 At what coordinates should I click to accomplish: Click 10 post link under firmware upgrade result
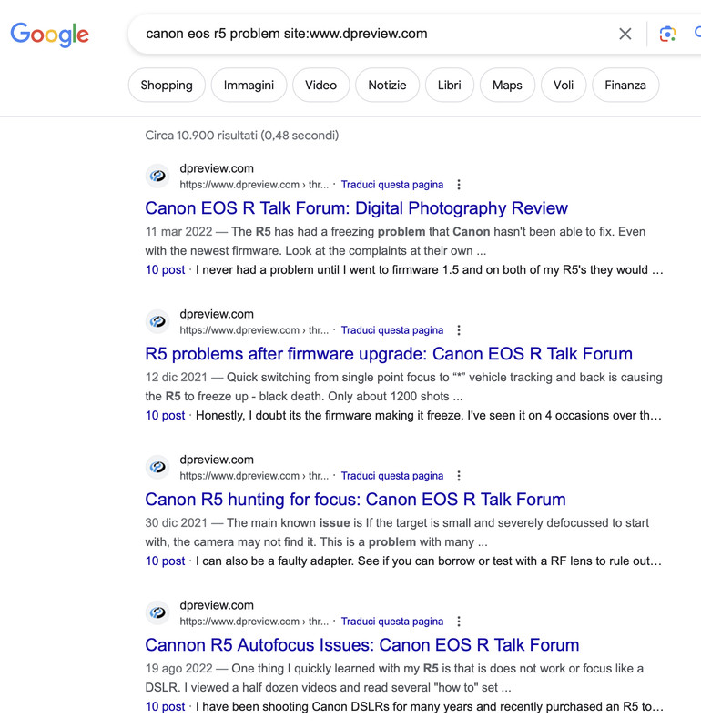pos(166,415)
